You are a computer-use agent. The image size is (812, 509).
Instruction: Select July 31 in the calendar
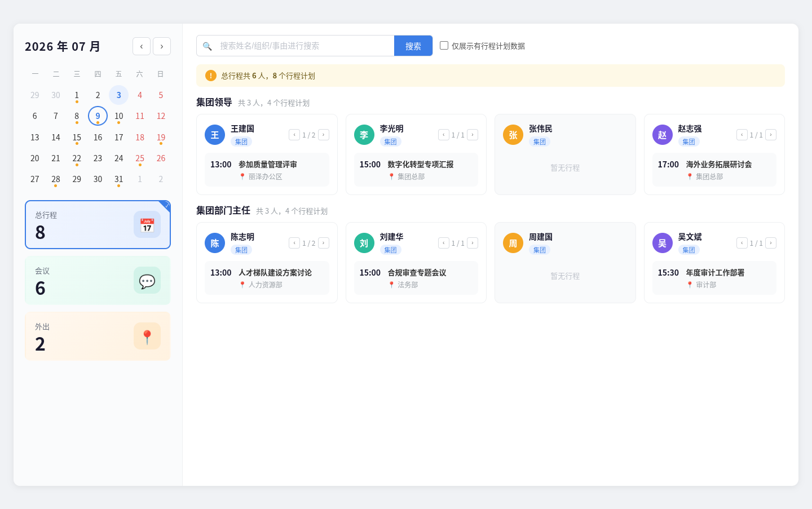click(118, 179)
